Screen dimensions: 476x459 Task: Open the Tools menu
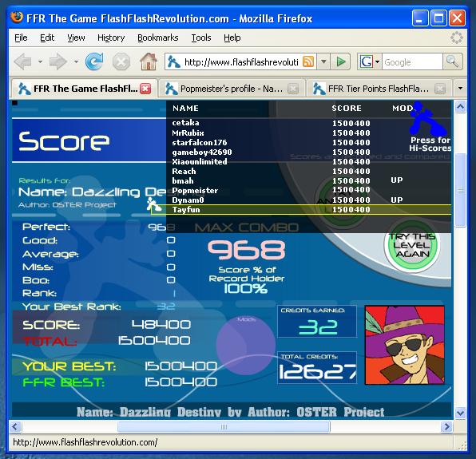[201, 38]
